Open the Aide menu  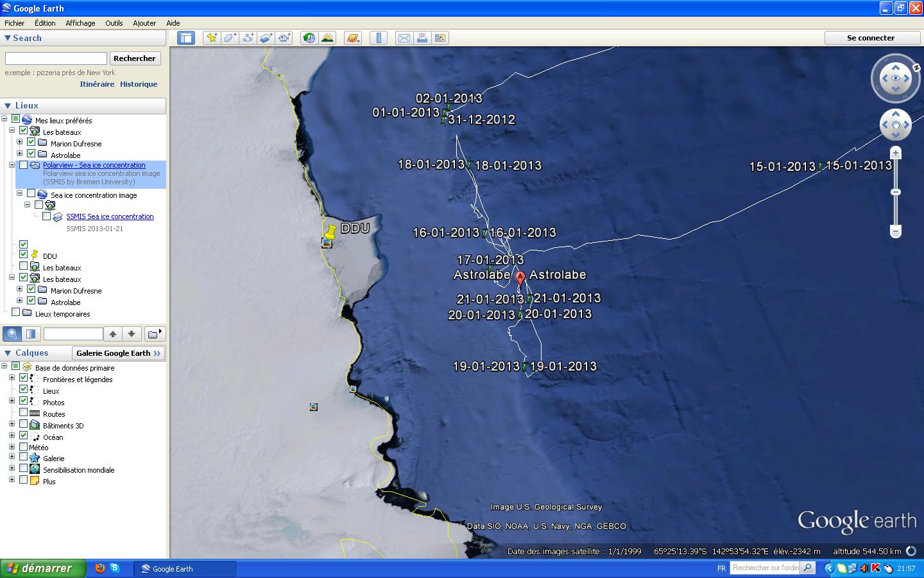point(173,23)
